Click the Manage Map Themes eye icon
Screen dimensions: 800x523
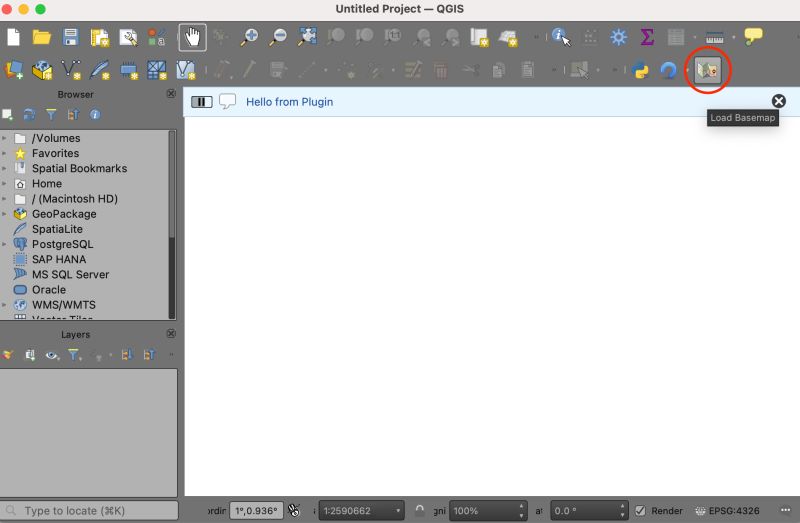(x=52, y=355)
